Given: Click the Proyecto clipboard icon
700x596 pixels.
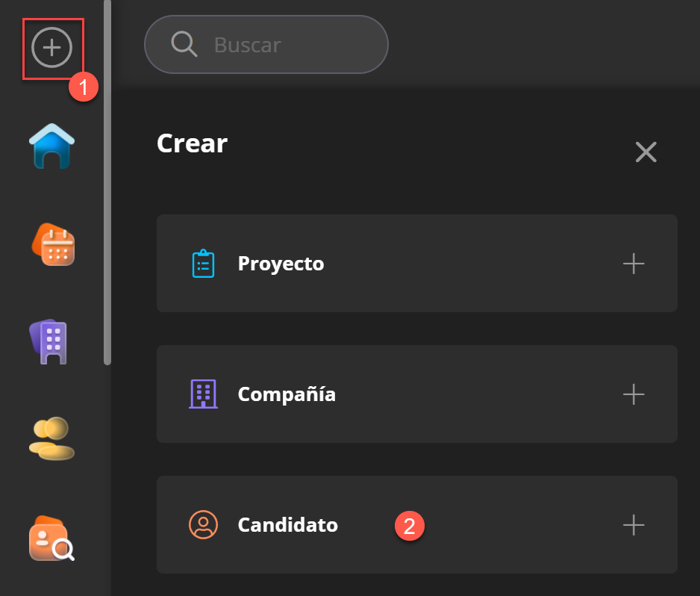Looking at the screenshot, I should 203,264.
